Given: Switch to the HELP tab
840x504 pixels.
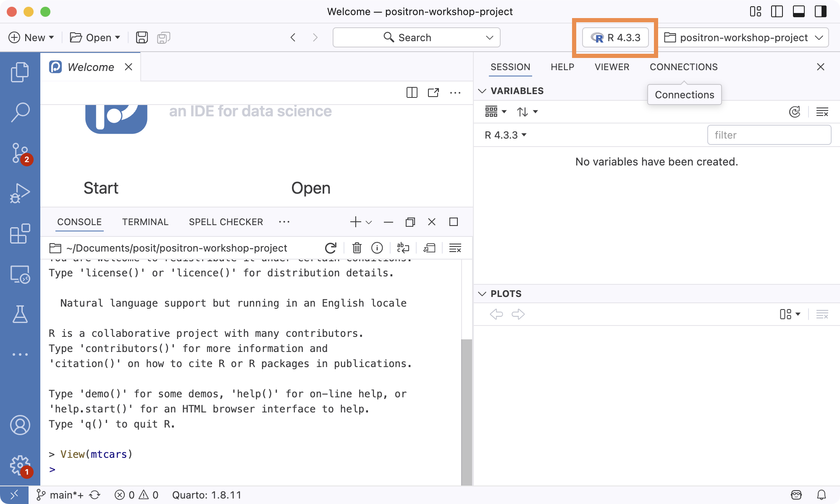Looking at the screenshot, I should tap(562, 67).
